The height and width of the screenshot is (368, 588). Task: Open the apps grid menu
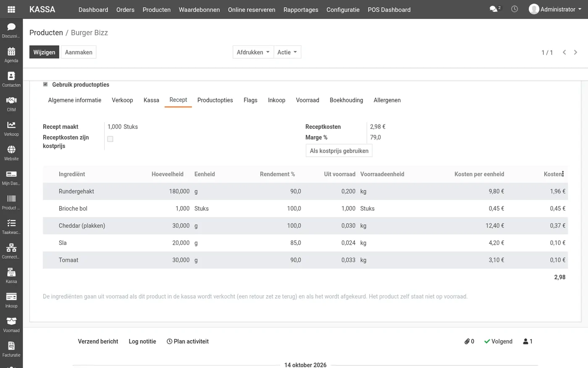(x=11, y=9)
